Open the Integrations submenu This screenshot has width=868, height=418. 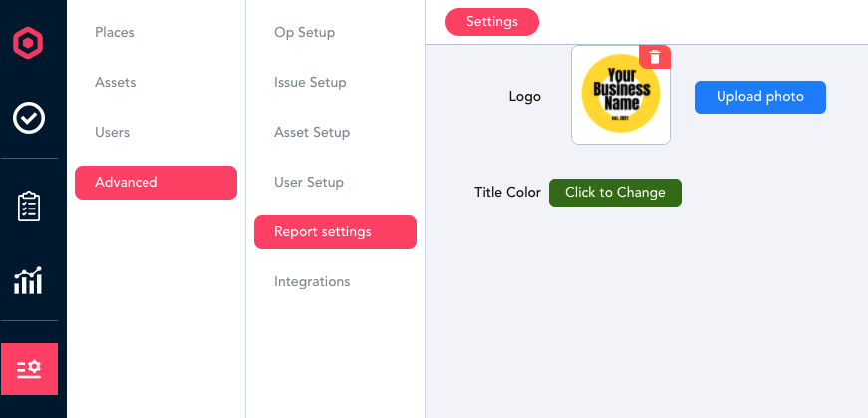coord(312,281)
